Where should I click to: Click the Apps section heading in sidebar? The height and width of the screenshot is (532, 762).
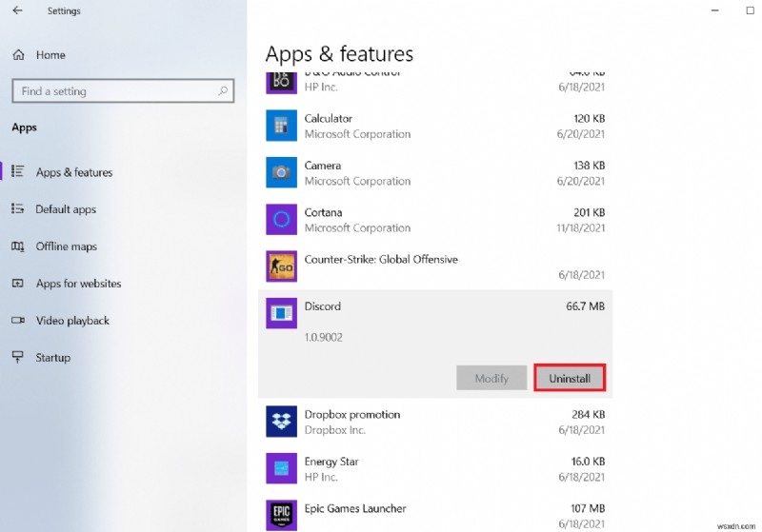pos(25,128)
